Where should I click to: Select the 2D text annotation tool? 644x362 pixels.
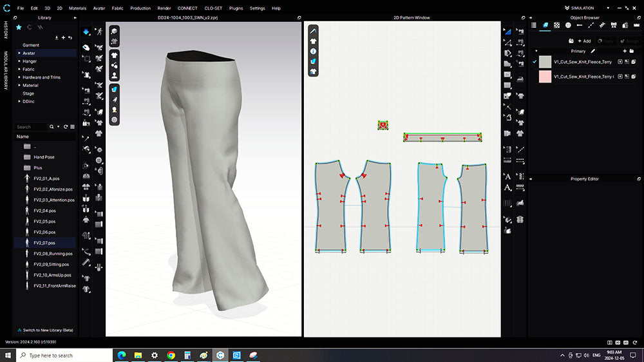(507, 176)
